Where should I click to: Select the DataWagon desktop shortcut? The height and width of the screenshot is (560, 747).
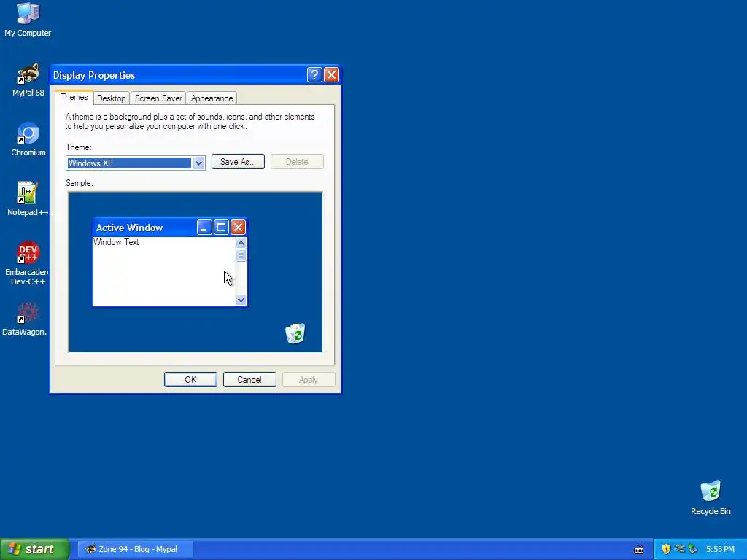[x=25, y=319]
